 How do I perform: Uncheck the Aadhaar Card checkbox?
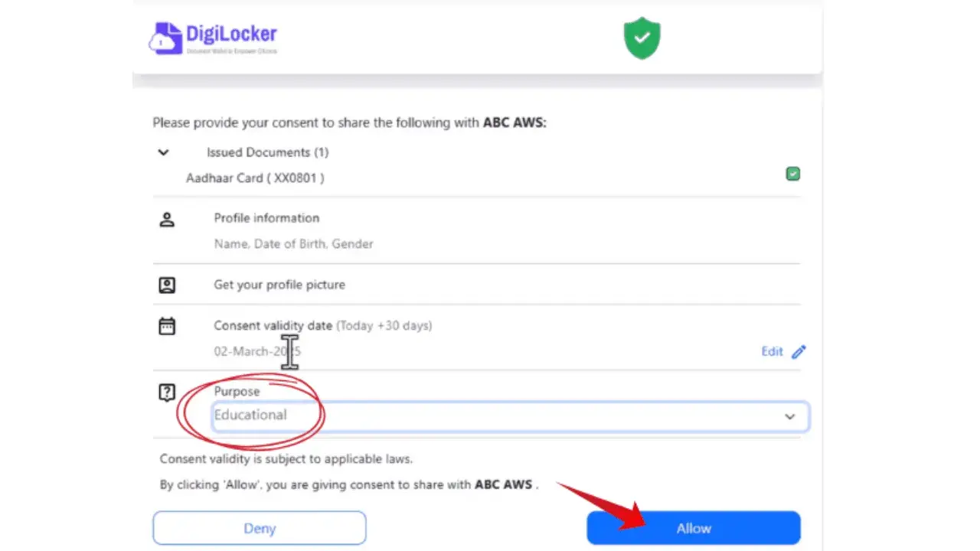tap(793, 174)
